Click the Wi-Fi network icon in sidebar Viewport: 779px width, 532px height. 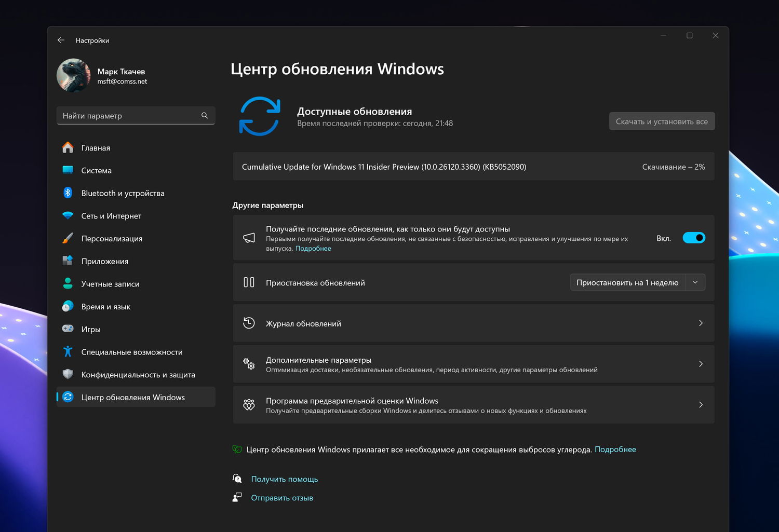tap(68, 216)
